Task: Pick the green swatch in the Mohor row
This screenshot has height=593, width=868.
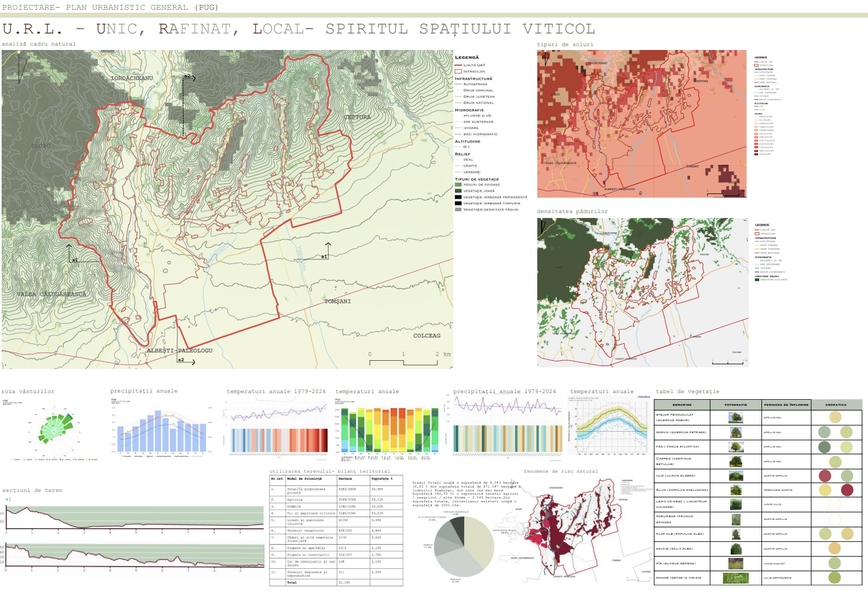Action: [x=834, y=577]
